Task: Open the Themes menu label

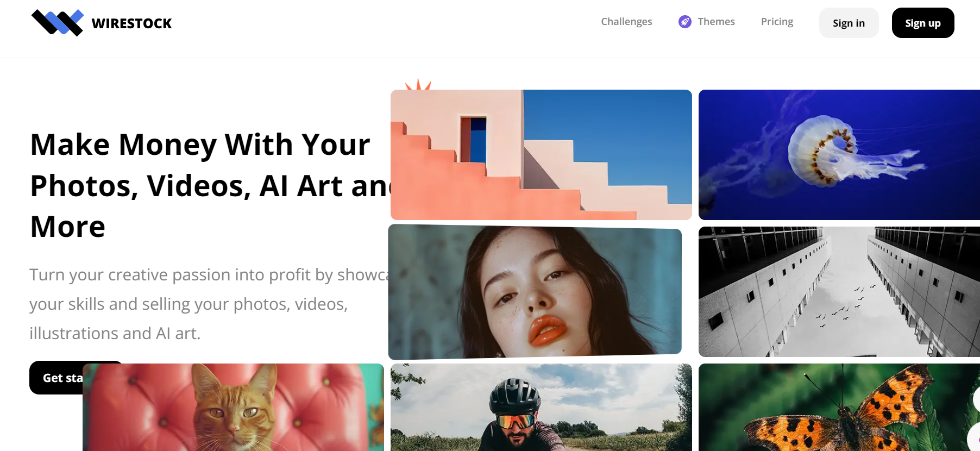Action: pyautogui.click(x=716, y=22)
